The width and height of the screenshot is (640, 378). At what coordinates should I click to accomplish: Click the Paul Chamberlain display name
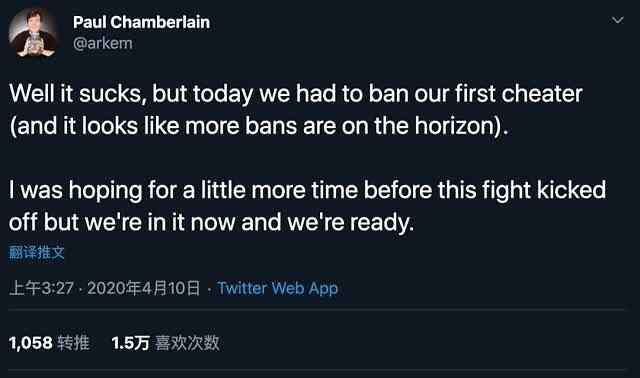[141, 22]
